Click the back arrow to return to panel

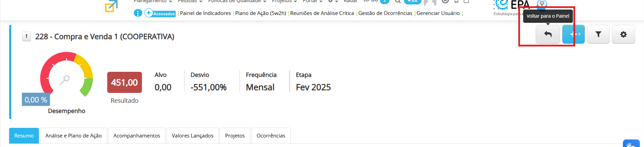548,34
